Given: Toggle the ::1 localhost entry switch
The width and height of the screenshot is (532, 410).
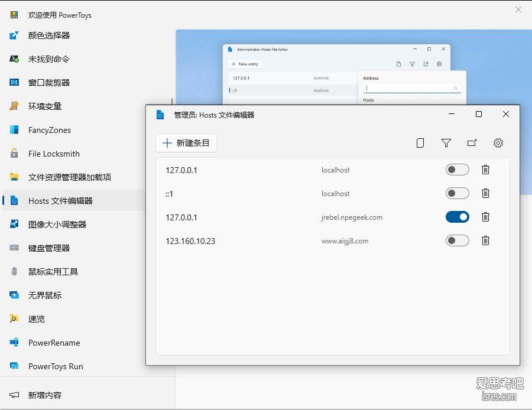Looking at the screenshot, I should [x=458, y=193].
